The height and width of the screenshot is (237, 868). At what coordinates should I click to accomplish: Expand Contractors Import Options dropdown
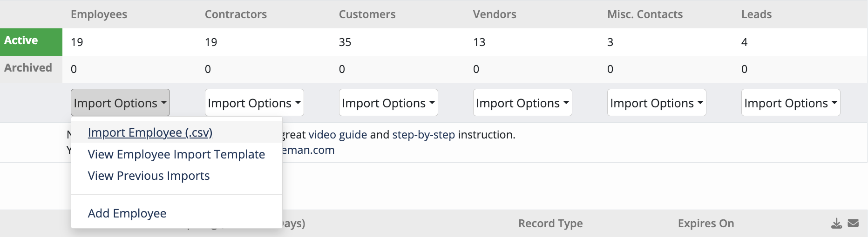click(254, 103)
